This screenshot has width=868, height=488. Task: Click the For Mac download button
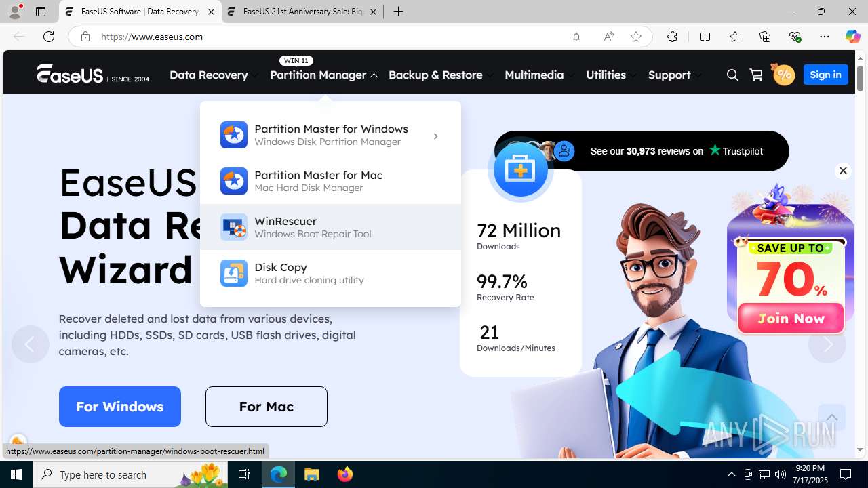(267, 407)
